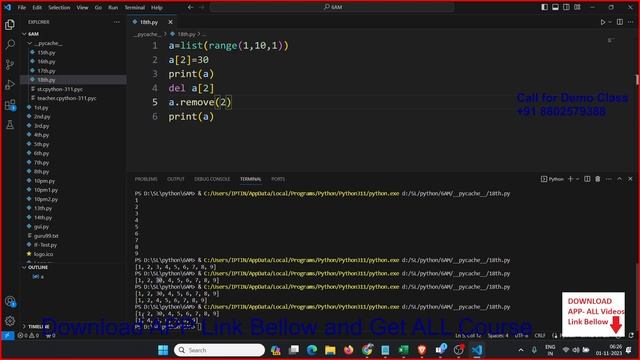Run the Python file with play button
This screenshot has width=640, height=360.
603,22
